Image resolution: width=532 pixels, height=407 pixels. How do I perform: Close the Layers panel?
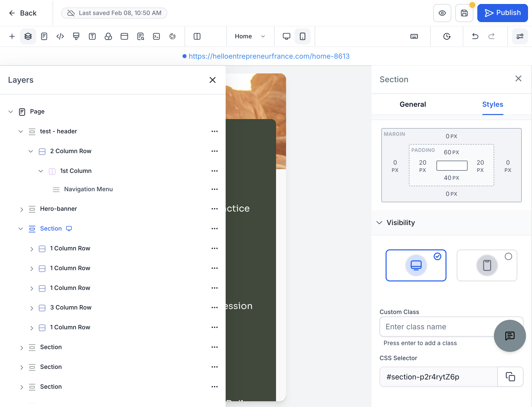pos(213,80)
